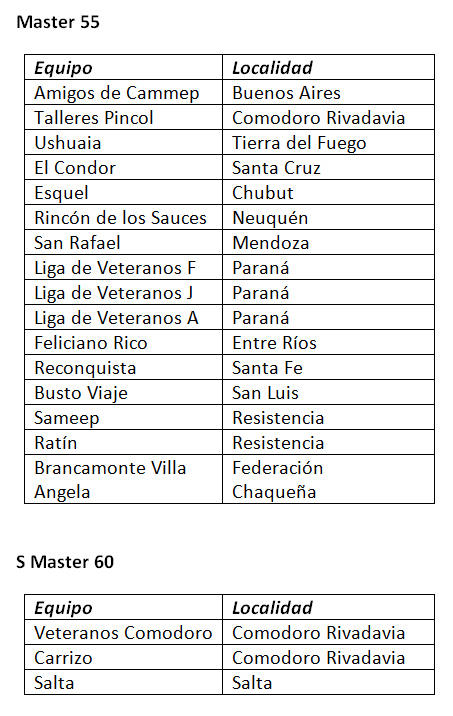Select the Tierra del Fuego cell
This screenshot has width=453, height=716.
click(x=328, y=142)
